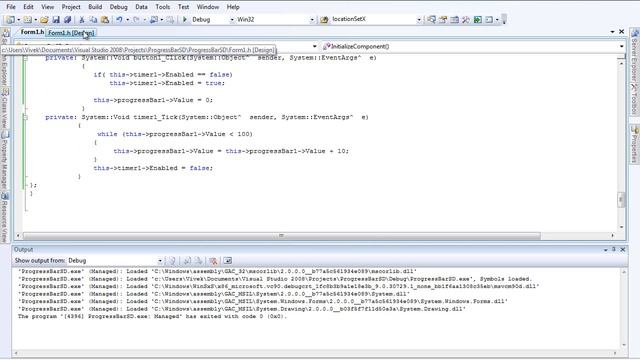This screenshot has width=640, height=360.
Task: Open the Output window position dropdown arrow
Action: 605,250
